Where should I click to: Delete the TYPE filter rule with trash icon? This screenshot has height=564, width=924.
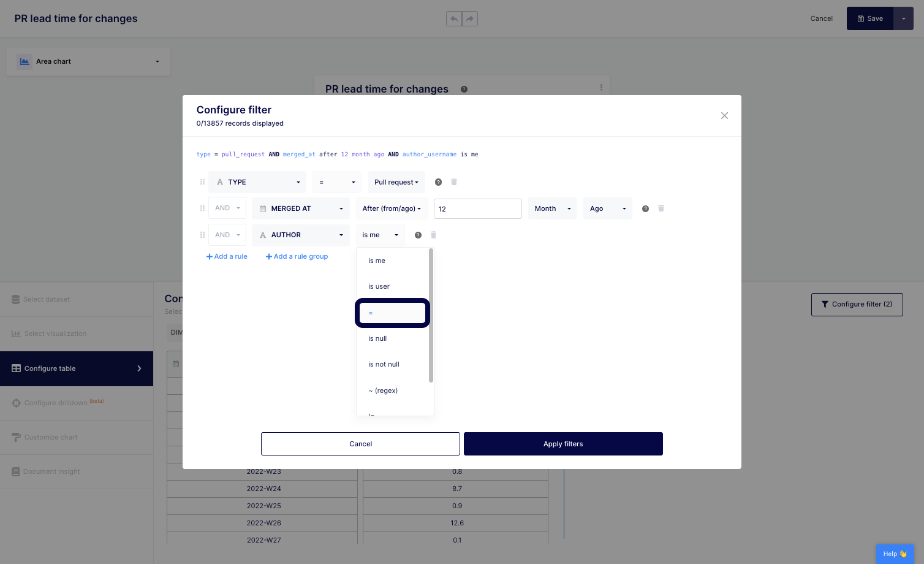454,182
